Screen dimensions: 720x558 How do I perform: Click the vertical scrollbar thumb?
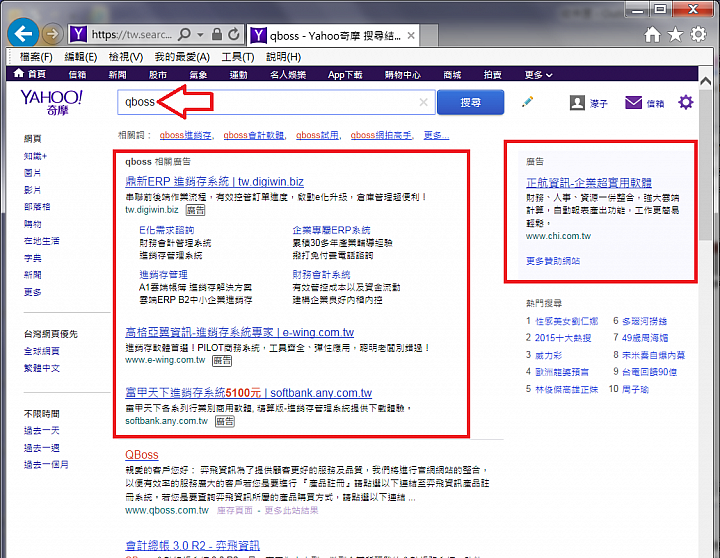706,165
